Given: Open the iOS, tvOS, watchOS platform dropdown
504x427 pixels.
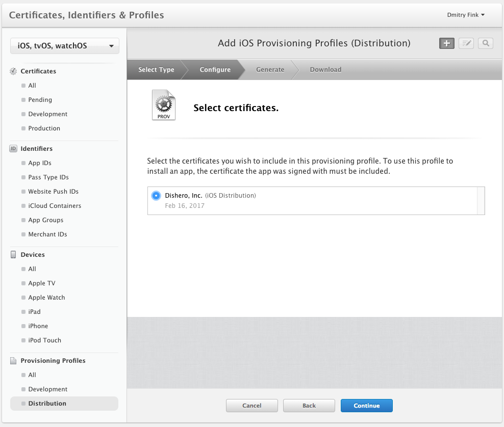Looking at the screenshot, I should pos(65,46).
